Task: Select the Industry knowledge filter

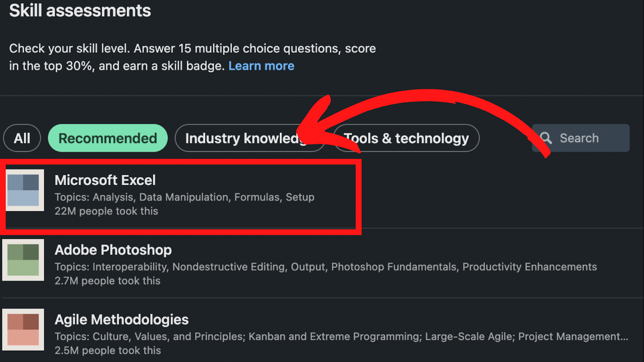Action: click(x=250, y=138)
